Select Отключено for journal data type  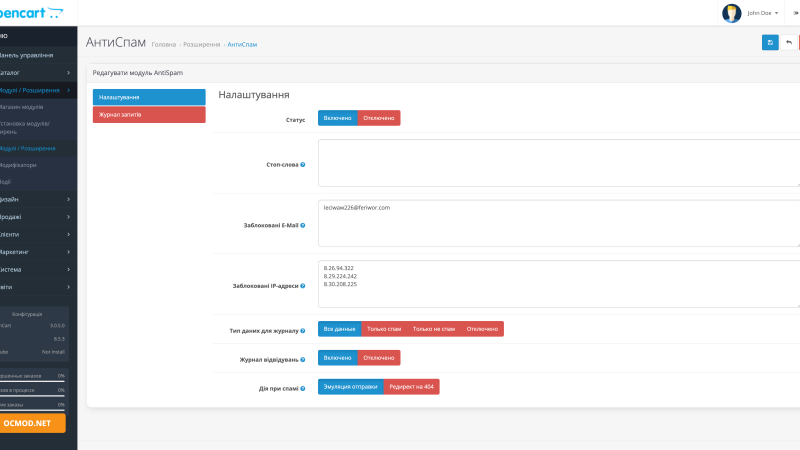click(482, 329)
